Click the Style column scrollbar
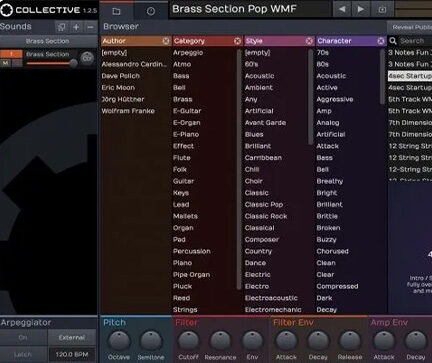 [x=311, y=97]
